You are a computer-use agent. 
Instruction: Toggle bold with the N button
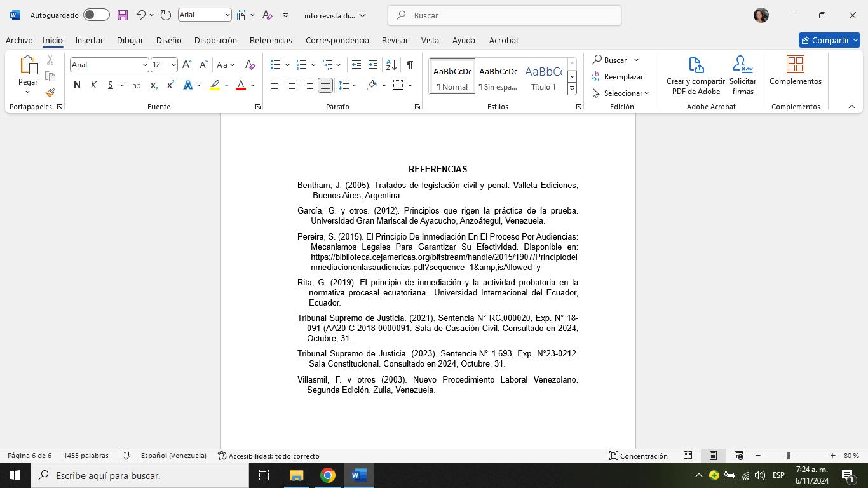click(77, 85)
